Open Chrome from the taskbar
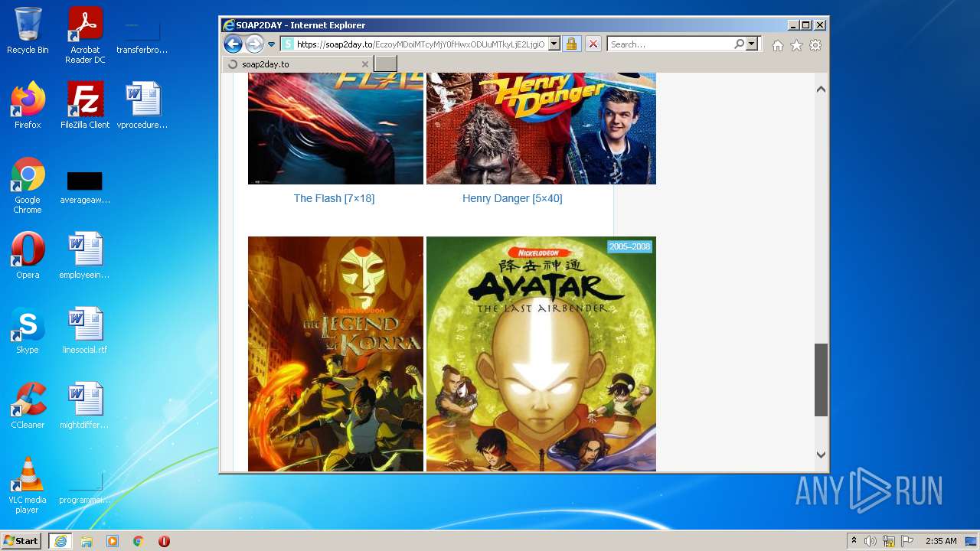 (139, 541)
